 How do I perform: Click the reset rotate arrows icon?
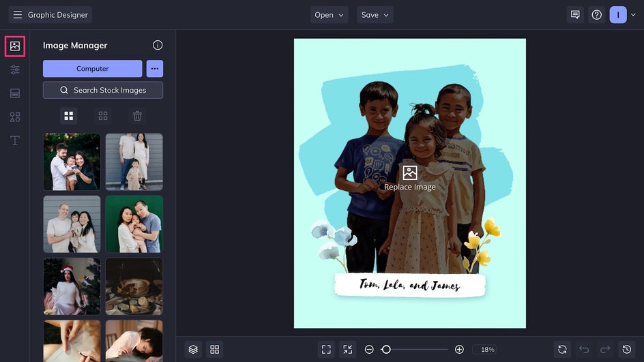562,349
